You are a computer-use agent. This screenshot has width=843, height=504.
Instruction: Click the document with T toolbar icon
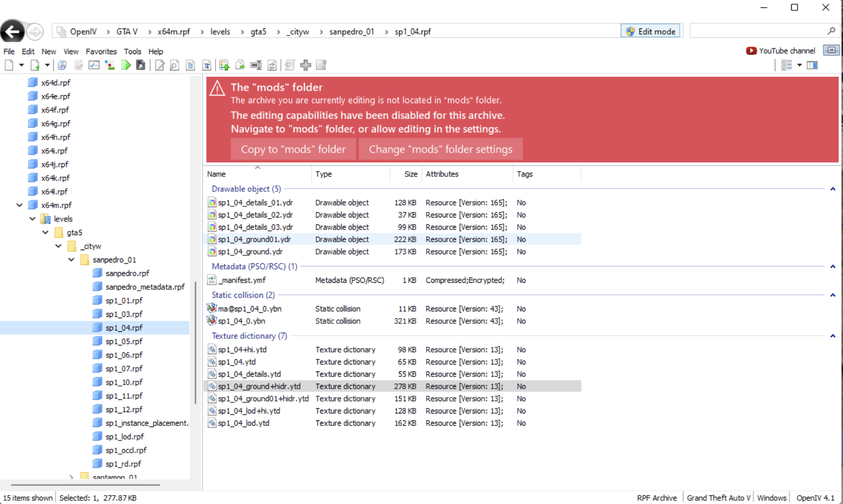coord(206,65)
